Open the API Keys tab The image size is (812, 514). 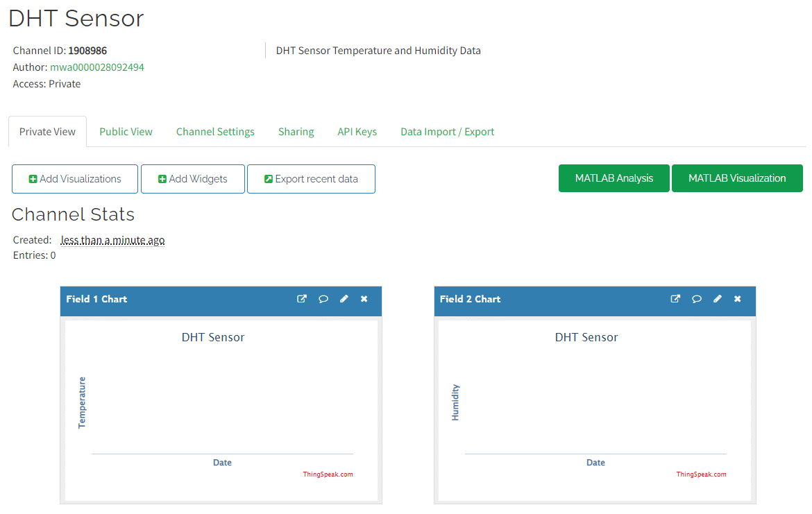click(x=357, y=131)
